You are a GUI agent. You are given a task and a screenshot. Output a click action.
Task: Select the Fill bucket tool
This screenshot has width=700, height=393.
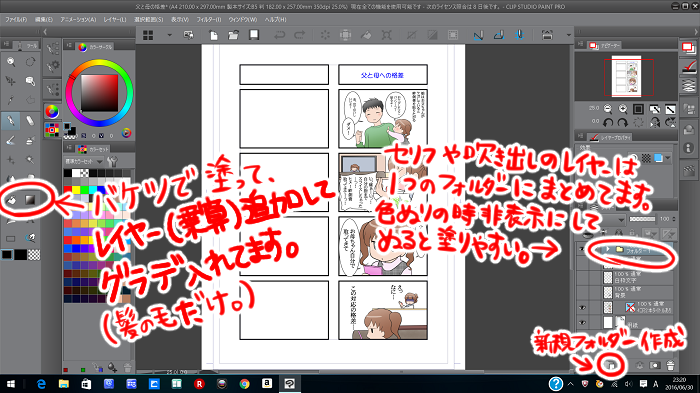coord(11,200)
